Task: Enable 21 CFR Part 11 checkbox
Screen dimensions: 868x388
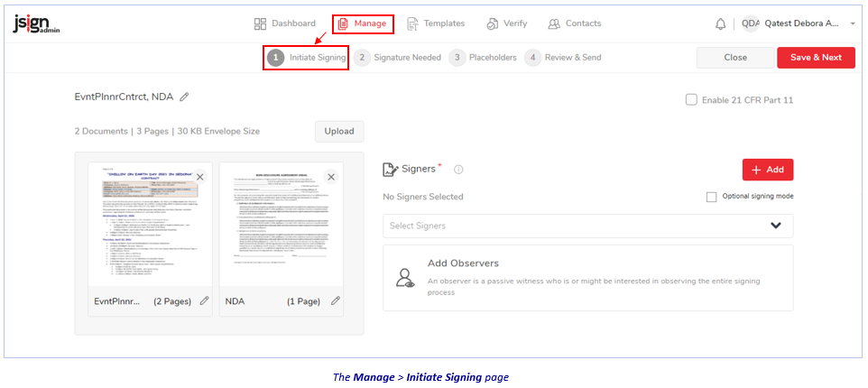Action: [691, 99]
